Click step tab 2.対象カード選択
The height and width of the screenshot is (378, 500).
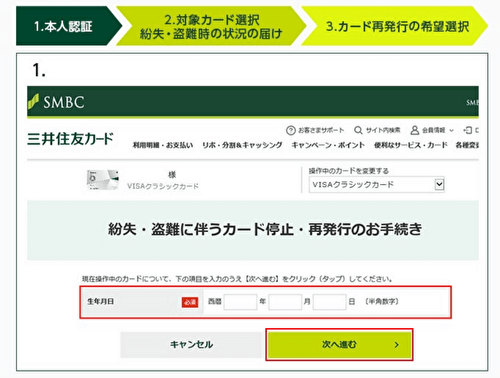tap(211, 26)
